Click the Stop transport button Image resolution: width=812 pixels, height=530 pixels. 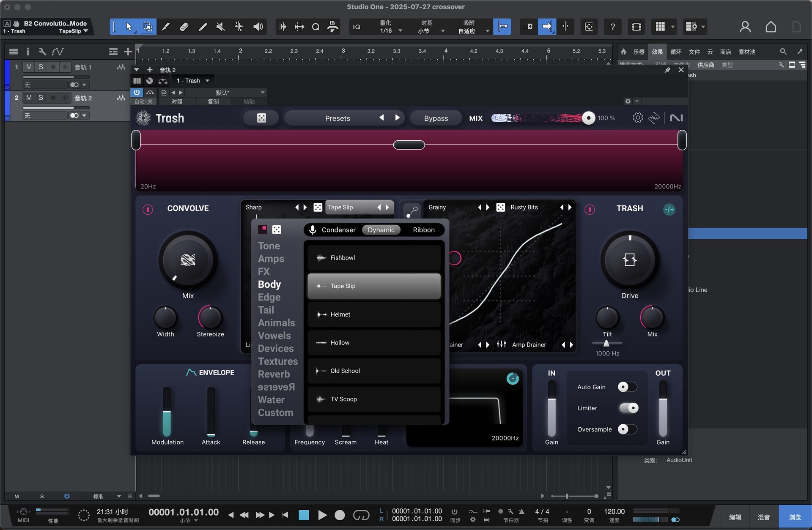point(304,515)
